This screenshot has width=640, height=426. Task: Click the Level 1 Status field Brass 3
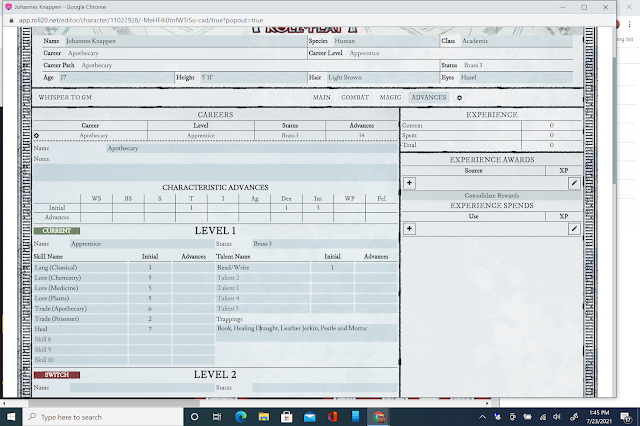324,244
